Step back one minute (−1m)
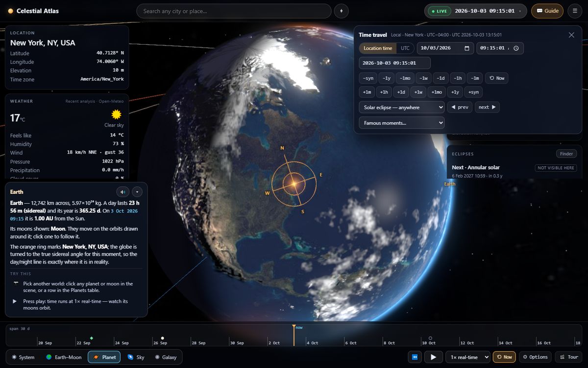This screenshot has width=588, height=368. tap(474, 78)
